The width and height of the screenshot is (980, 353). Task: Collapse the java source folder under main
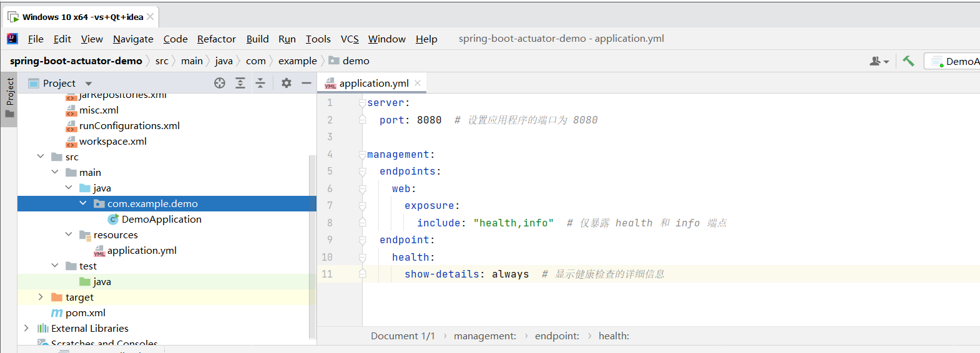tap(69, 188)
